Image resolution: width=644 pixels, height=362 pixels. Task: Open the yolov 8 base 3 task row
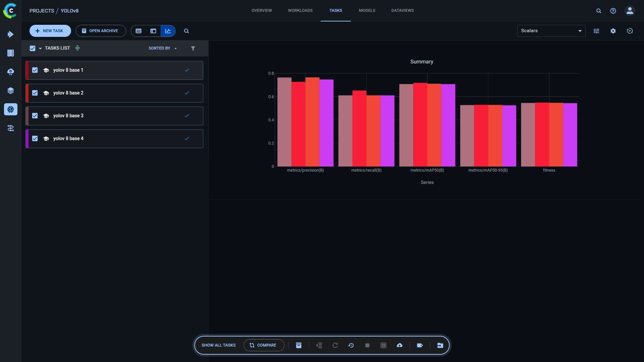coord(114,116)
